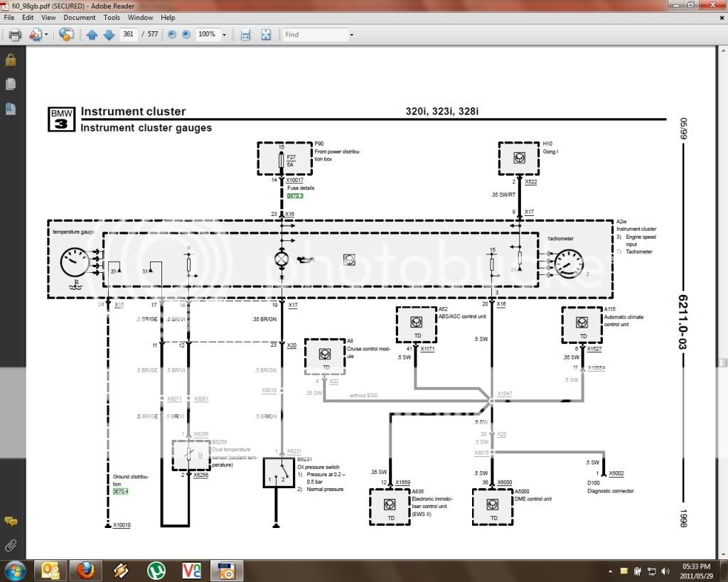728x582 pixels.
Task: Switch to Firefox in the taskbar
Action: tap(85, 571)
